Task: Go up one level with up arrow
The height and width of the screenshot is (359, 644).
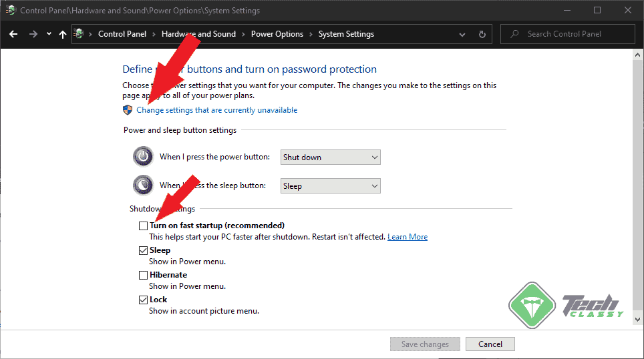Action: click(x=62, y=35)
